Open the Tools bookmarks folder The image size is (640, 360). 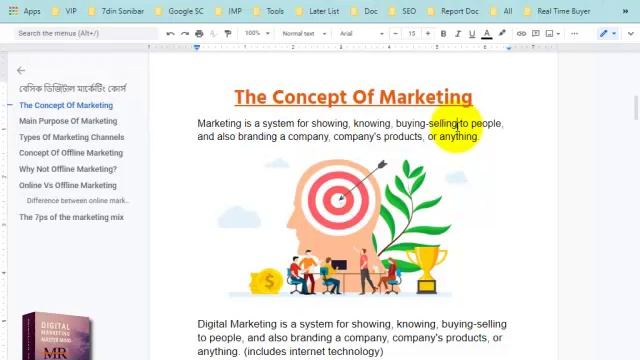click(x=269, y=11)
